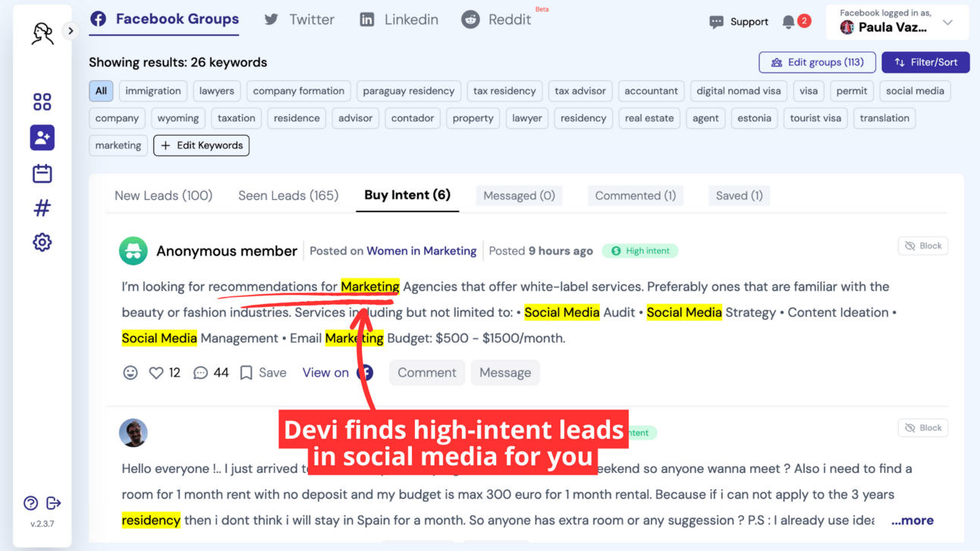This screenshot has width=980, height=551.
Task: Click the version number v.2.3.7
Action: coord(42,524)
